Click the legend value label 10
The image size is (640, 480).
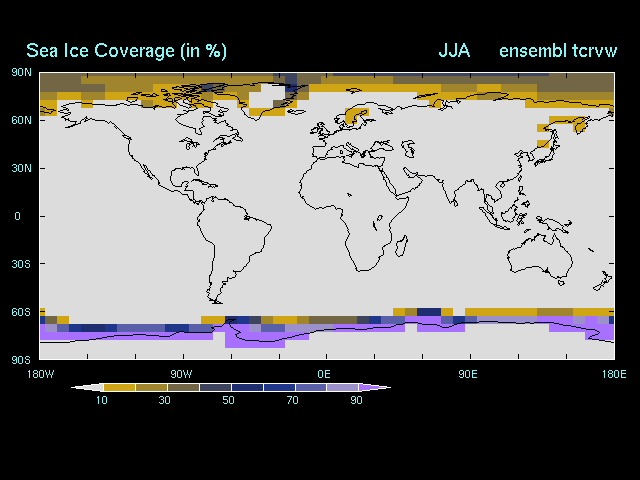(x=102, y=400)
